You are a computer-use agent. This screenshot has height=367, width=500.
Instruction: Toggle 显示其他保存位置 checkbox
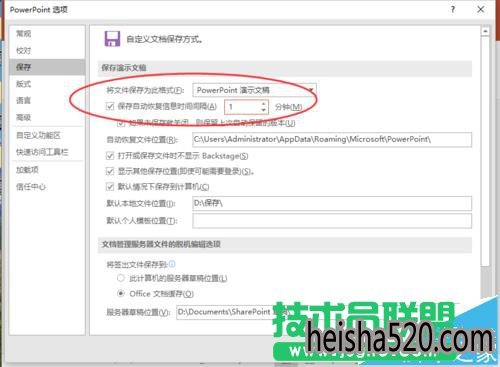click(110, 171)
